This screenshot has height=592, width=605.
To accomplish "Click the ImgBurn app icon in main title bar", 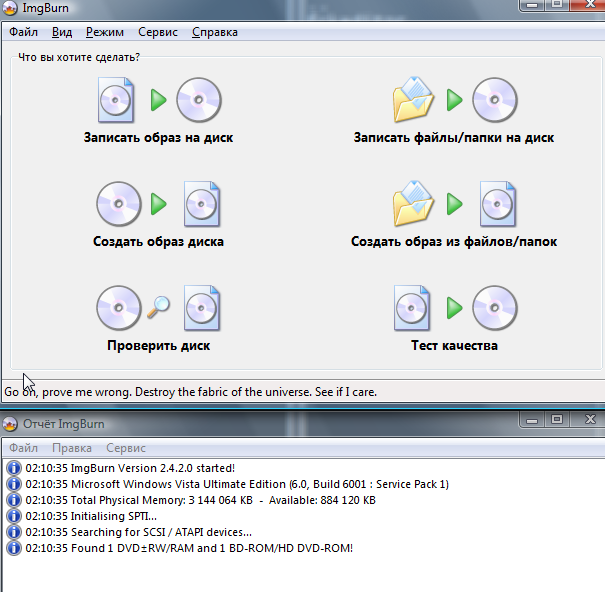I will click(x=11, y=10).
